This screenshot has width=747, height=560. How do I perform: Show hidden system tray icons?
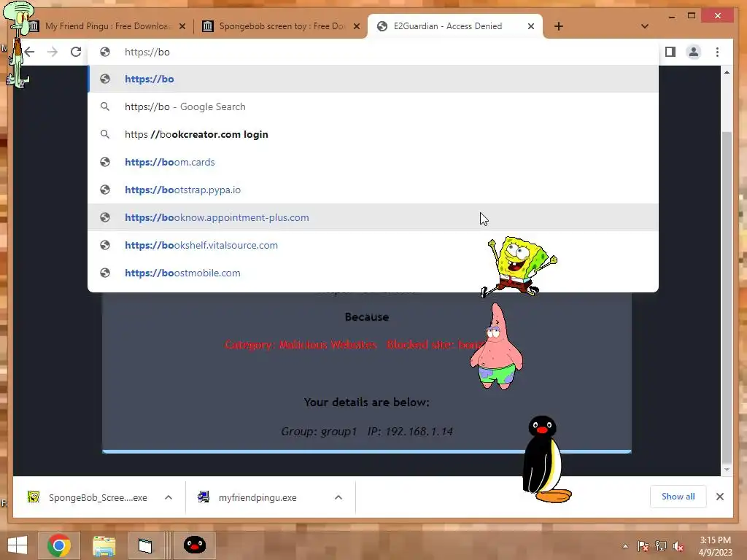click(625, 546)
